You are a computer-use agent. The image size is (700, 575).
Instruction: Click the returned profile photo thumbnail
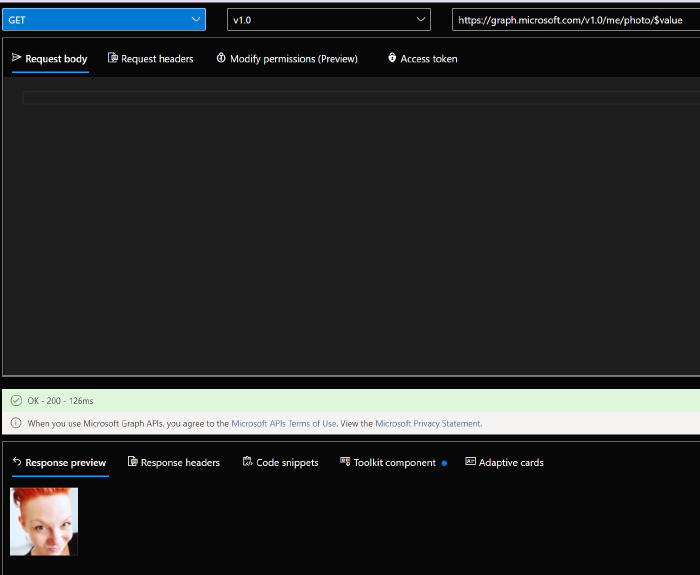point(44,521)
